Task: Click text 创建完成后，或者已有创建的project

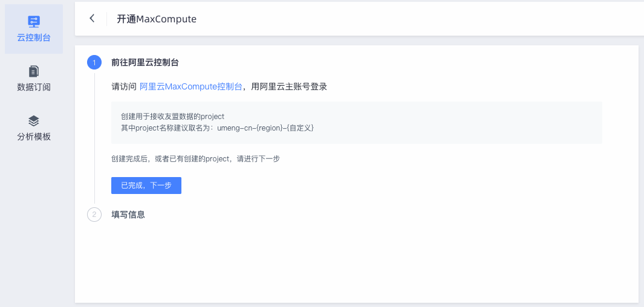Action: tap(170, 159)
